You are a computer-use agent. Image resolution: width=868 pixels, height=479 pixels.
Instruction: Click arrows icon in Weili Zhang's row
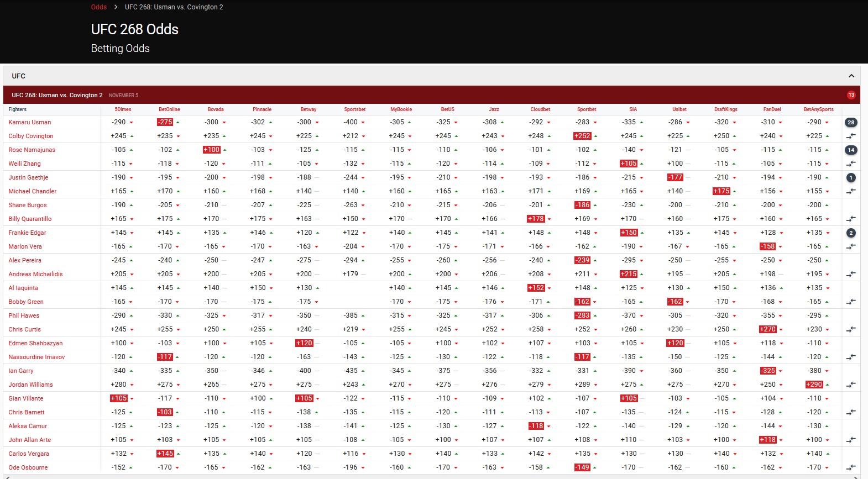tap(851, 164)
